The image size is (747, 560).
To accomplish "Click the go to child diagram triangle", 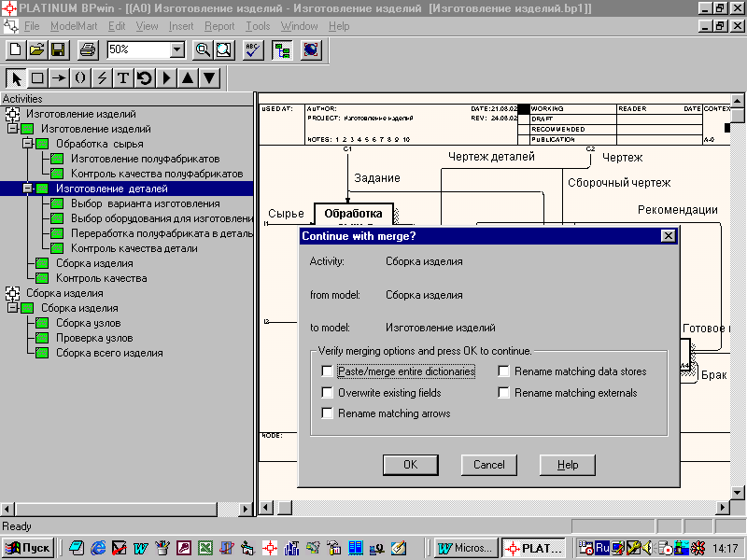I will click(x=209, y=78).
